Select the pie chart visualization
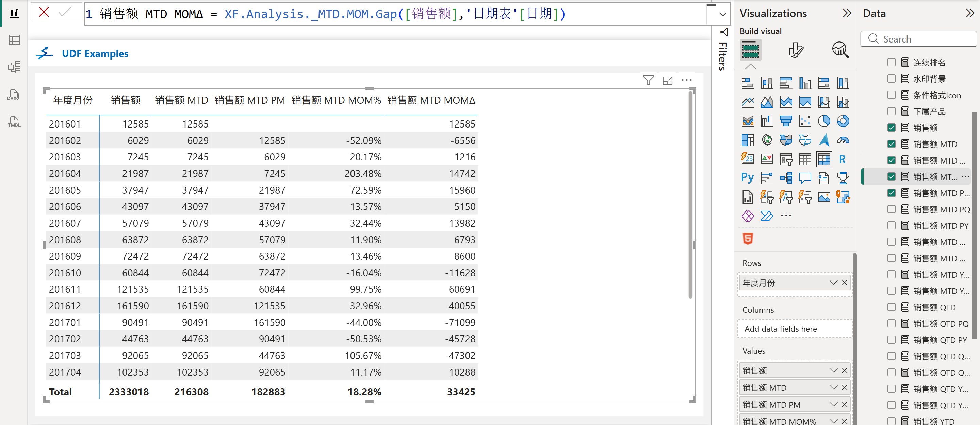This screenshot has height=425, width=980. tap(823, 121)
